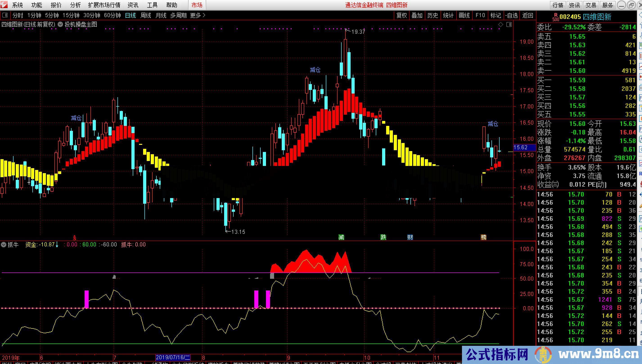Image resolution: width=642 pixels, height=364 pixels.
Task: Expand the 抓牛 sub-indicator dropdown
Action: coord(4,244)
